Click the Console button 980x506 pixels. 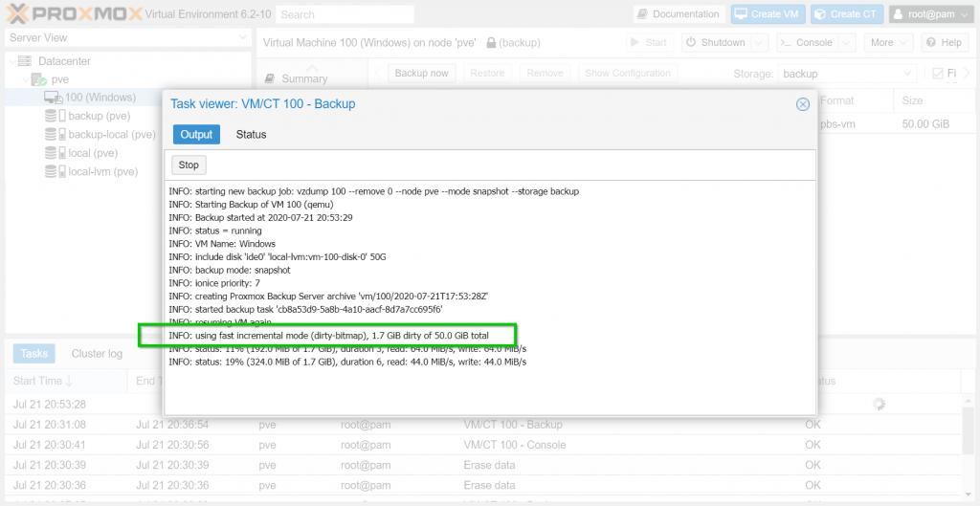[806, 42]
